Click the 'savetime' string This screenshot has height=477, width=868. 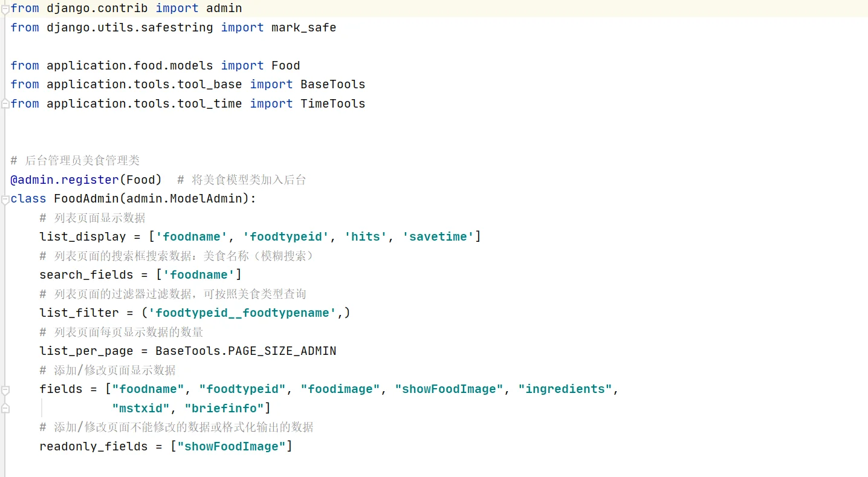[x=438, y=236]
